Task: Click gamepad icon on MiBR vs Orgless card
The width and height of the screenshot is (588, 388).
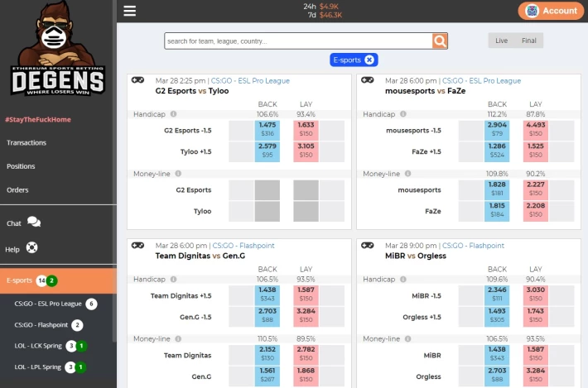Action: (x=367, y=246)
